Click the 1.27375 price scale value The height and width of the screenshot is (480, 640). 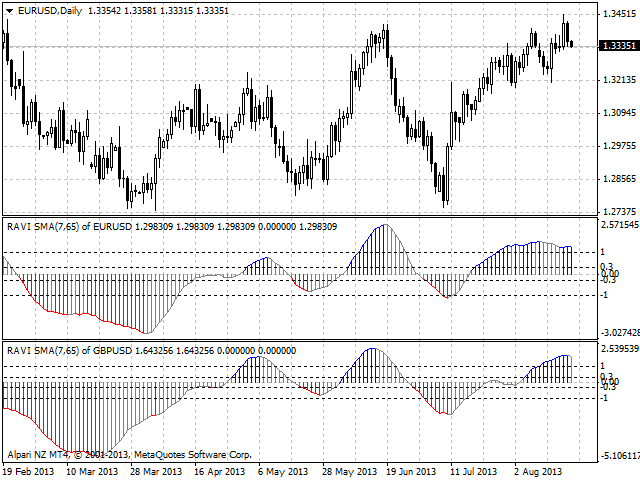(616, 212)
